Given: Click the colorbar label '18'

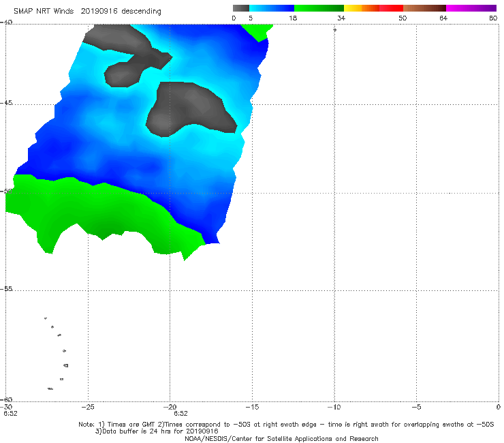Looking at the screenshot, I should coord(293,18).
